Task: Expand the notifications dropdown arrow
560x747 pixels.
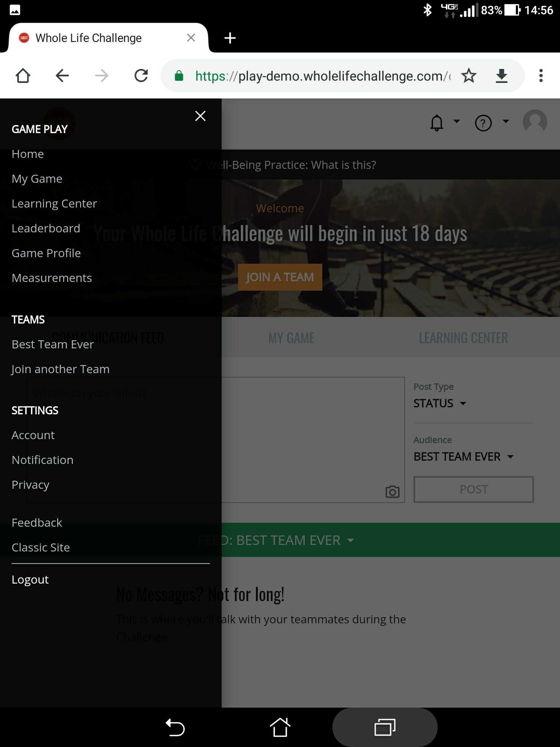Action: tap(456, 121)
